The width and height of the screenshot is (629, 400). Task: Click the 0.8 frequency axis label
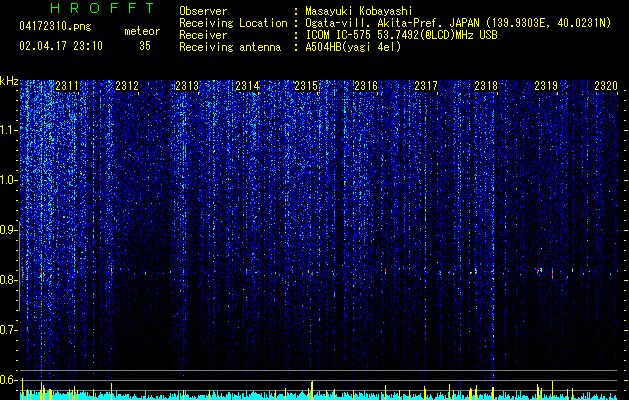[x=9, y=280]
